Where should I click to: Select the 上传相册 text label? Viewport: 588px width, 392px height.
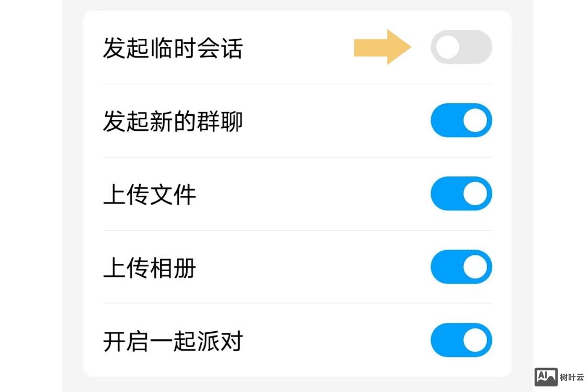(149, 267)
